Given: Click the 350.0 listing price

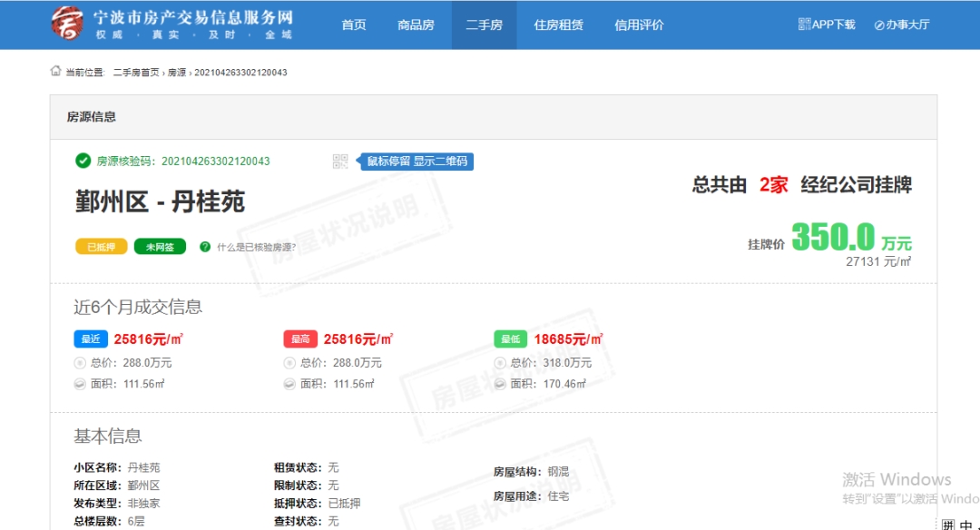Looking at the screenshot, I should 833,236.
